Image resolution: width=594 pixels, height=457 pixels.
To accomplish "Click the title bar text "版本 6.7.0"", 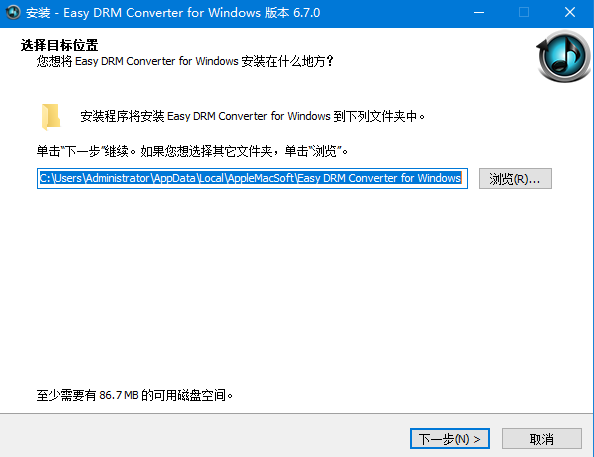I will pyautogui.click(x=292, y=13).
